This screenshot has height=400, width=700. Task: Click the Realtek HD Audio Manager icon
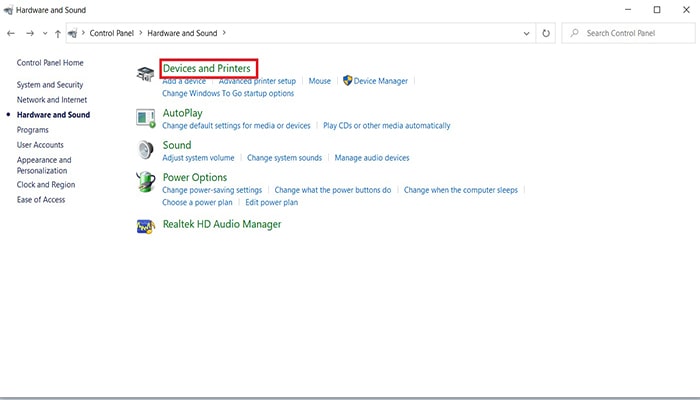coord(146,226)
